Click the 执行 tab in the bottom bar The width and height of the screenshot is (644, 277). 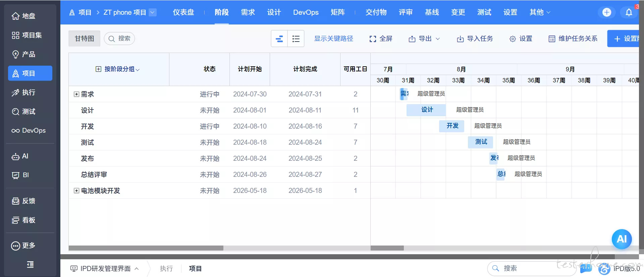tap(166, 268)
